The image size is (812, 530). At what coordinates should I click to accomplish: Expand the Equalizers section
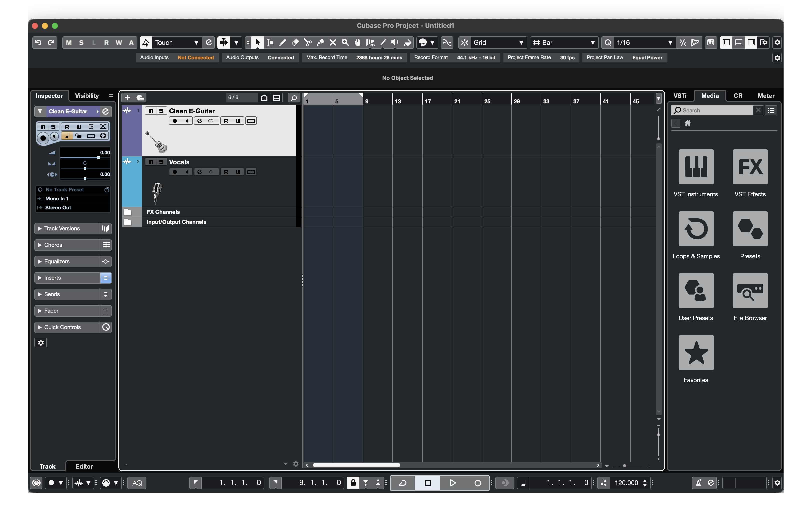tap(67, 262)
